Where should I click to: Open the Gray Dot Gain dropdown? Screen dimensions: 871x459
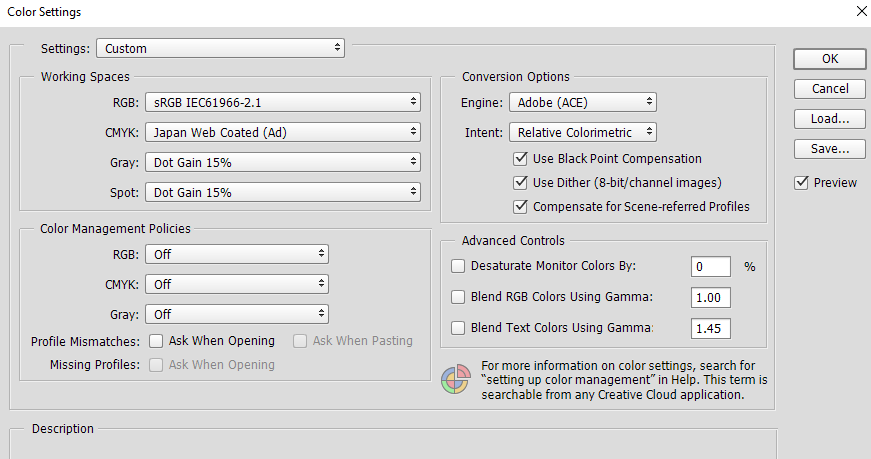(282, 162)
